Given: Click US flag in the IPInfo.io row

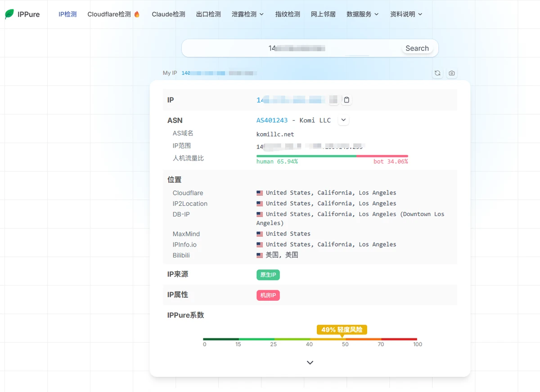Looking at the screenshot, I should point(260,245).
